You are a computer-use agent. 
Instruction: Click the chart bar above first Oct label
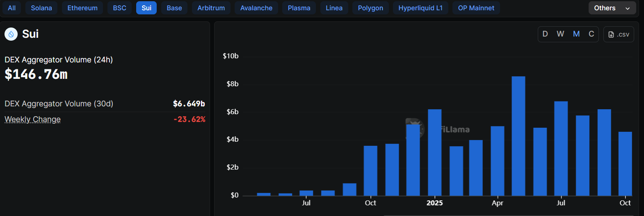pos(370,171)
